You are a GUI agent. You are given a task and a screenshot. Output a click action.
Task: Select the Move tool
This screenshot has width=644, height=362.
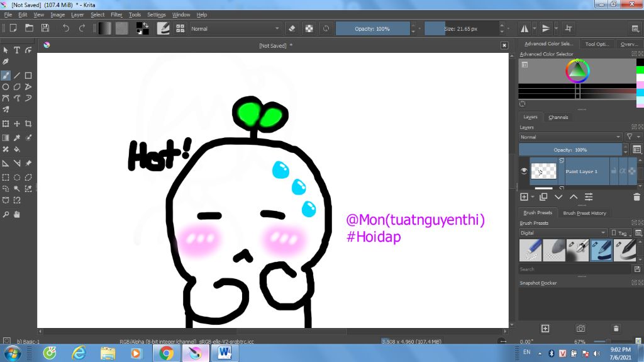(17, 124)
